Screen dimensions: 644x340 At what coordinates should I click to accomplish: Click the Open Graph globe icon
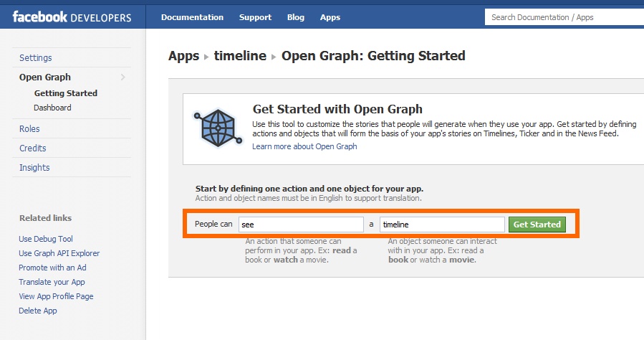[x=218, y=128]
